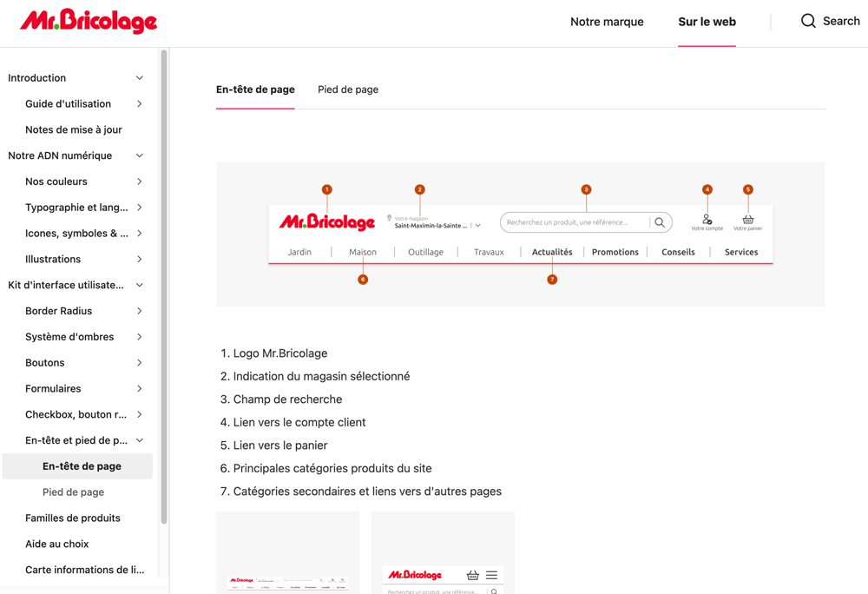Open the Notre marque menu
This screenshot has width=868, height=594.
(x=607, y=22)
